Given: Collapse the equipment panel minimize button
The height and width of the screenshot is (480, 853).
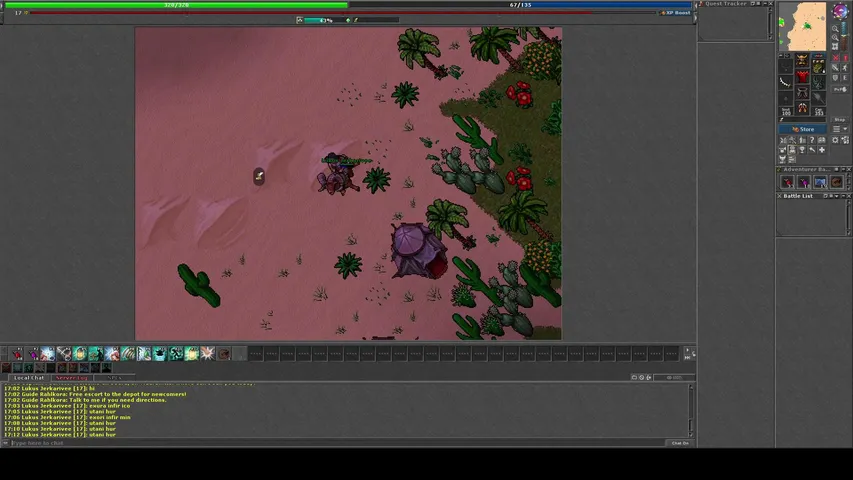Looking at the screenshot, I should (781, 55).
